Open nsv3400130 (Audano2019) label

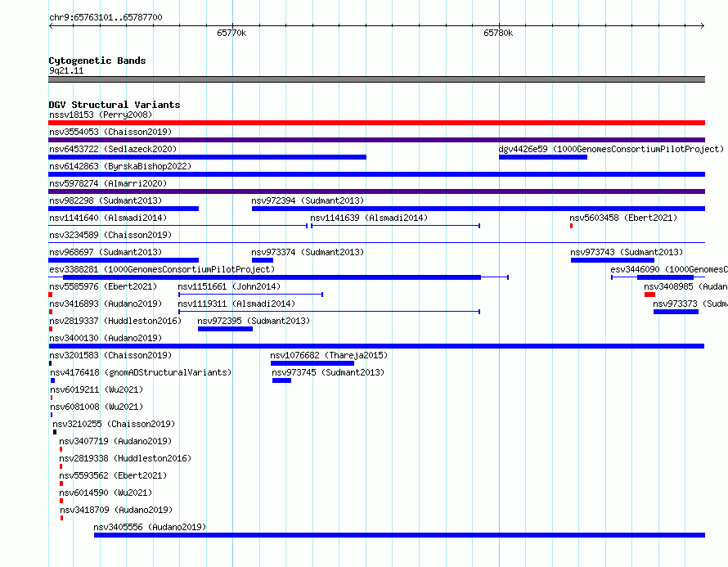[106, 338]
